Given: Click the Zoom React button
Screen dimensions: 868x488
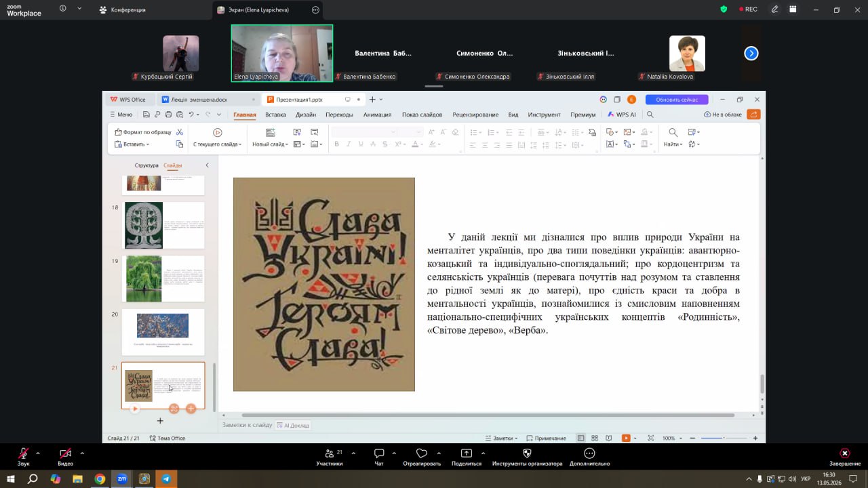Looking at the screenshot, I should click(422, 457).
